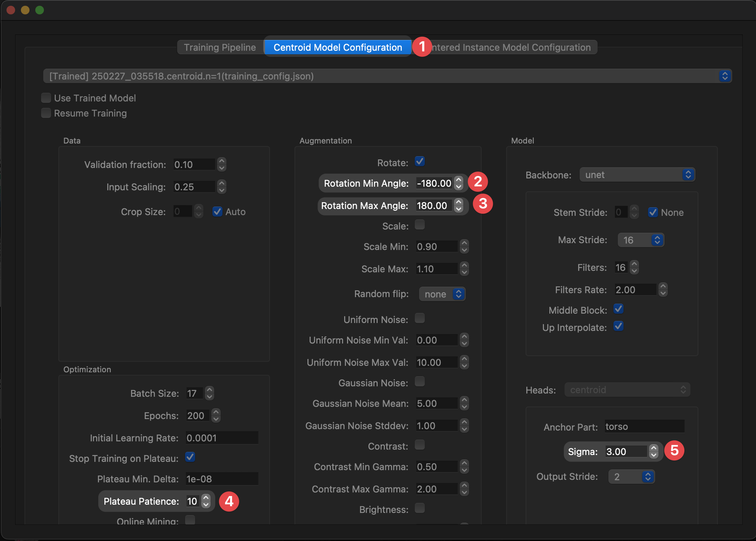
Task: Open the Max Stride dropdown
Action: [x=641, y=240]
